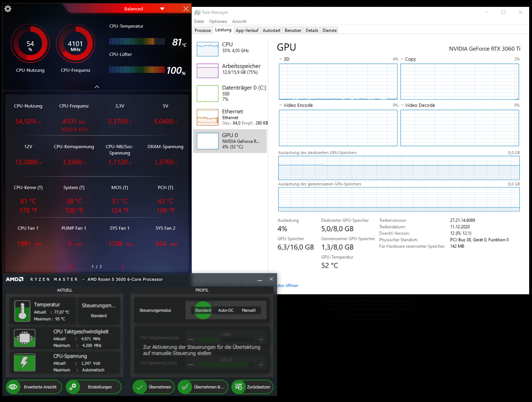Open the Ansicht menu
This screenshot has height=402, width=532.
click(x=239, y=21)
